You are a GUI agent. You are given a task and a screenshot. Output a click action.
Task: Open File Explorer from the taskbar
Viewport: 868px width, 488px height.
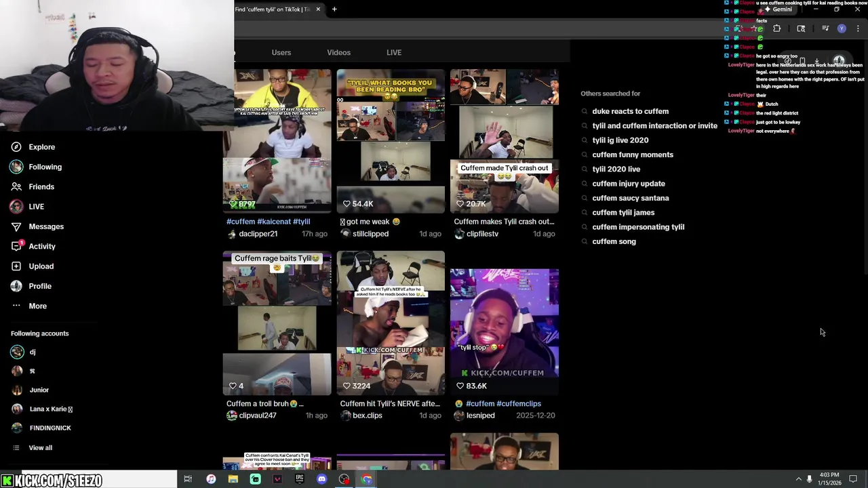tap(233, 479)
